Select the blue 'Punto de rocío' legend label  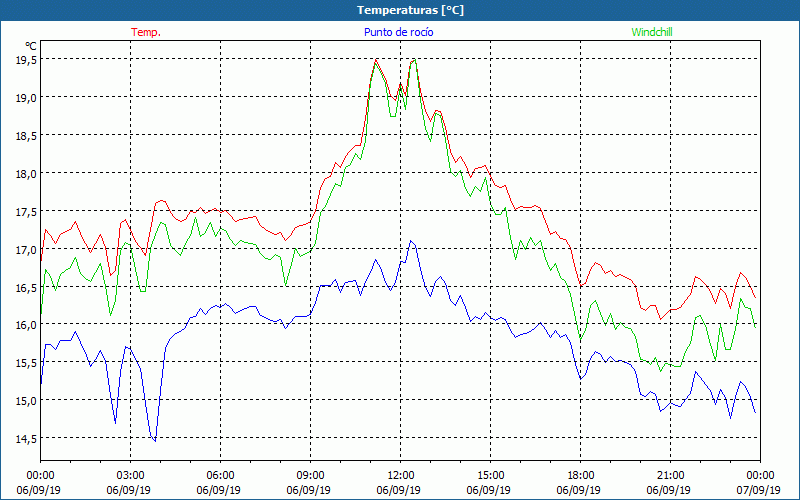[398, 32]
